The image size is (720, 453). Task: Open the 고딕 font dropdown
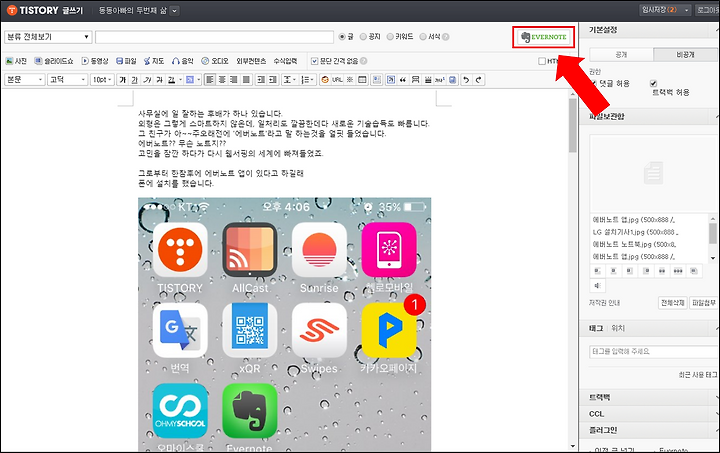point(68,80)
